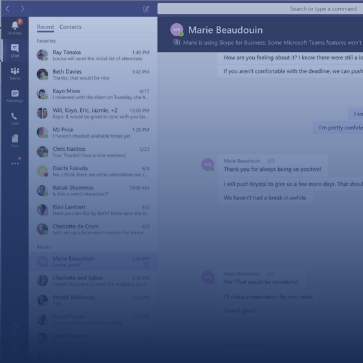Open chat with Beth Davies
Viewport: 363px width, 363px height.
coord(93,74)
